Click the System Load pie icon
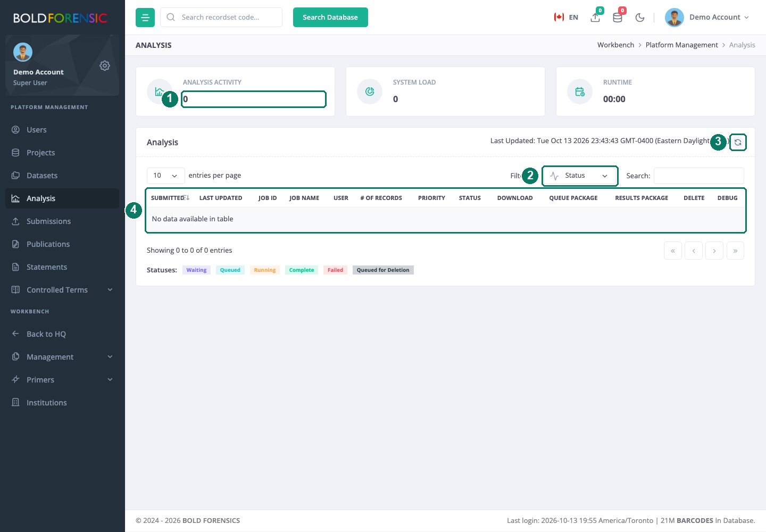 pyautogui.click(x=370, y=92)
